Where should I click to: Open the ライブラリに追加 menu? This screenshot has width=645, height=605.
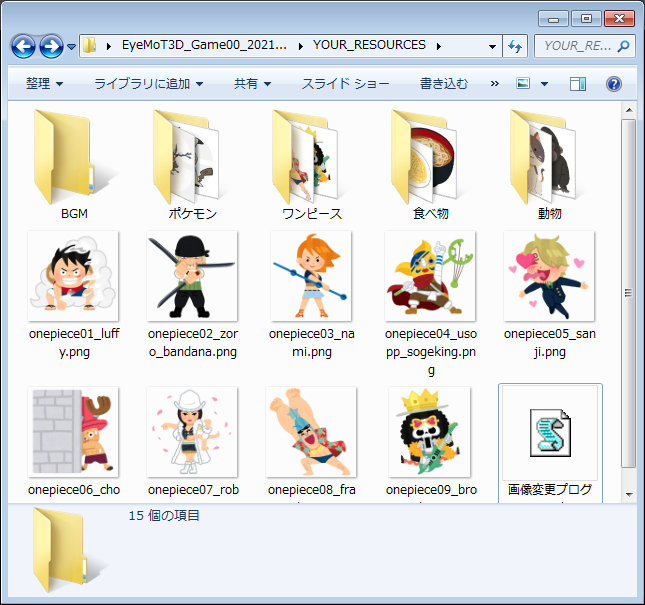coord(148,84)
